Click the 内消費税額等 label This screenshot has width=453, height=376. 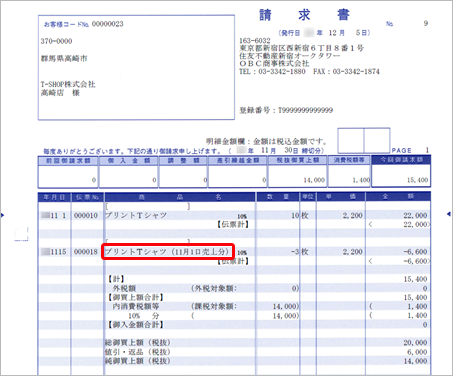135,306
